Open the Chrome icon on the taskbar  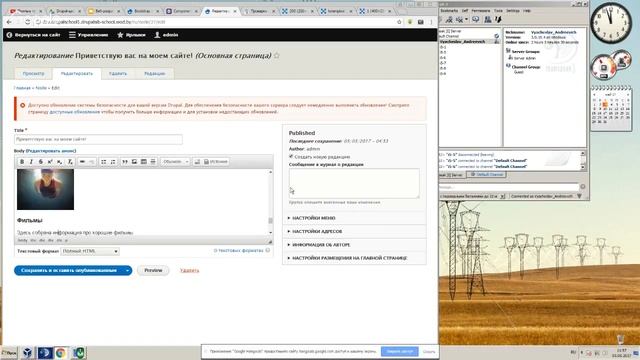click(61, 353)
